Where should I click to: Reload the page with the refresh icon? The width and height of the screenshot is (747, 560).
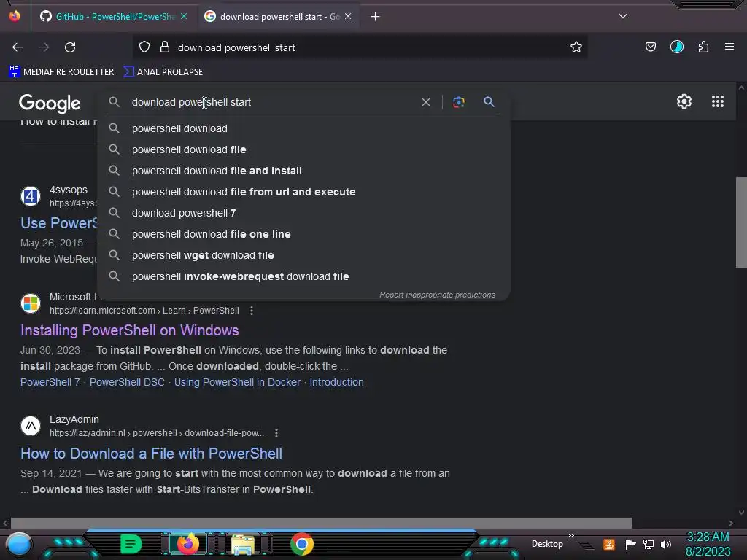click(70, 47)
